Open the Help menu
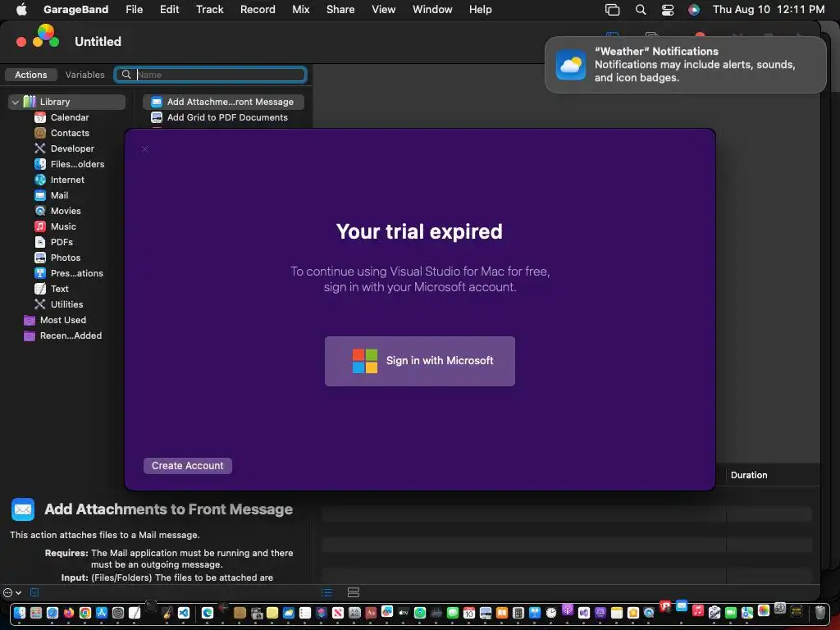Viewport: 840px width, 630px height. pyautogui.click(x=480, y=10)
